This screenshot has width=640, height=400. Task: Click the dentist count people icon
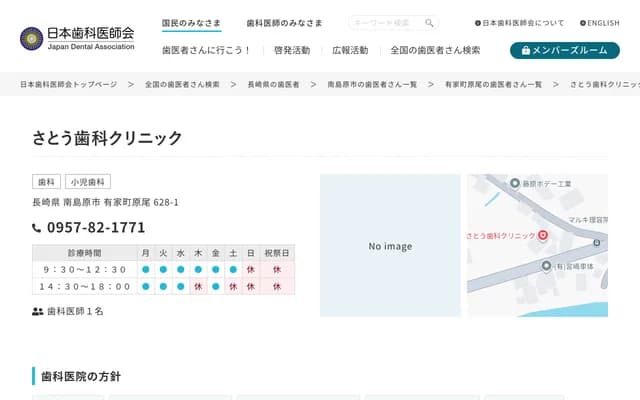click(x=38, y=312)
